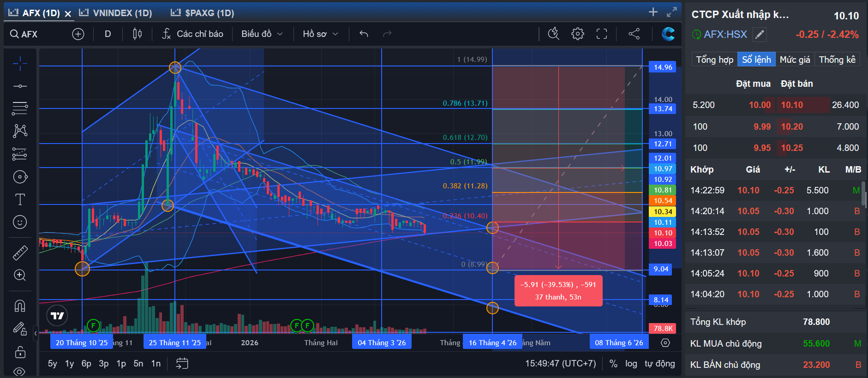This screenshot has width=868, height=378.
Task: Click the AFX:HSX symbol link
Action: click(x=725, y=35)
